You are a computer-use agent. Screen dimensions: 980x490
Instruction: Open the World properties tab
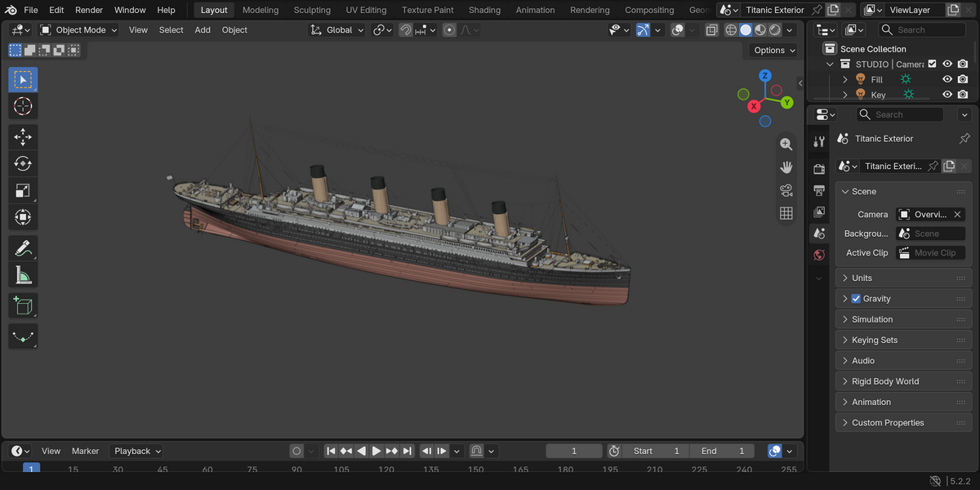[x=819, y=255]
